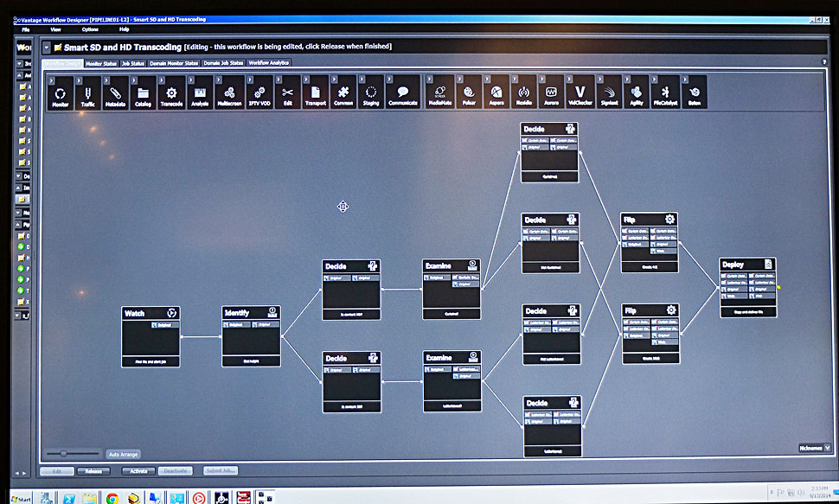The height and width of the screenshot is (504, 839).
Task: Select the Transcode gear icon
Action: click(x=171, y=93)
